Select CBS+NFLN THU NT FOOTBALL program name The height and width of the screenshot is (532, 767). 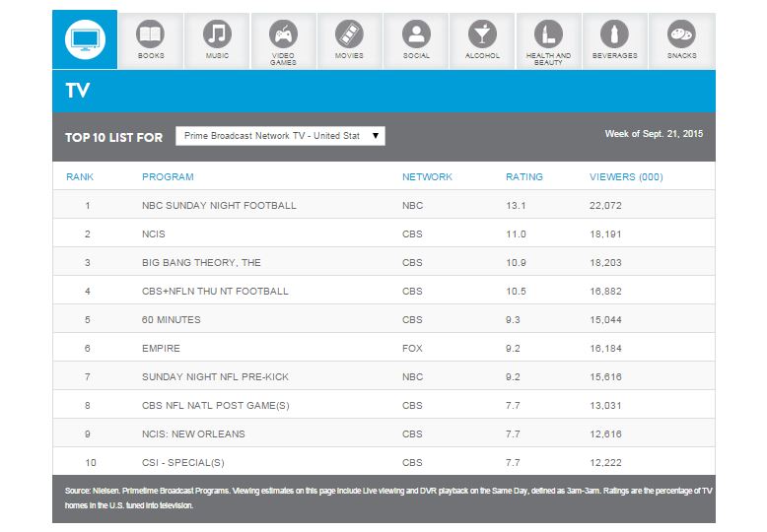[x=215, y=292]
